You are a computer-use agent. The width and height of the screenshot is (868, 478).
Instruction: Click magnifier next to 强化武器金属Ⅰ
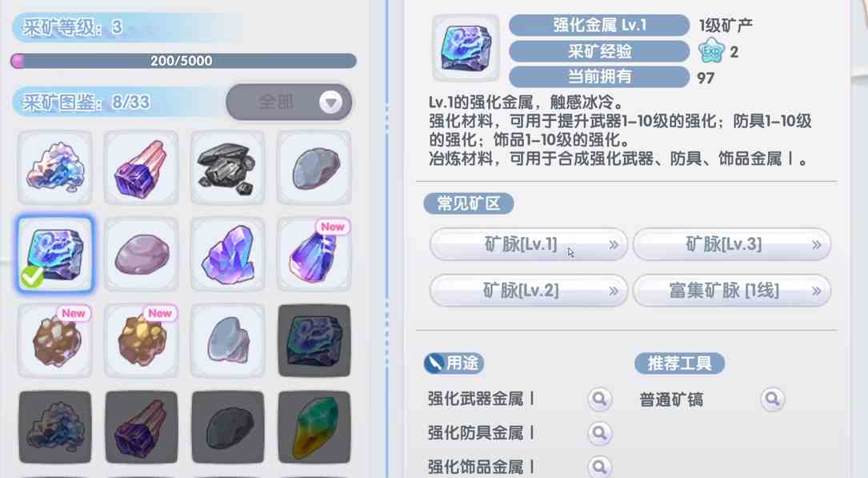pyautogui.click(x=599, y=399)
